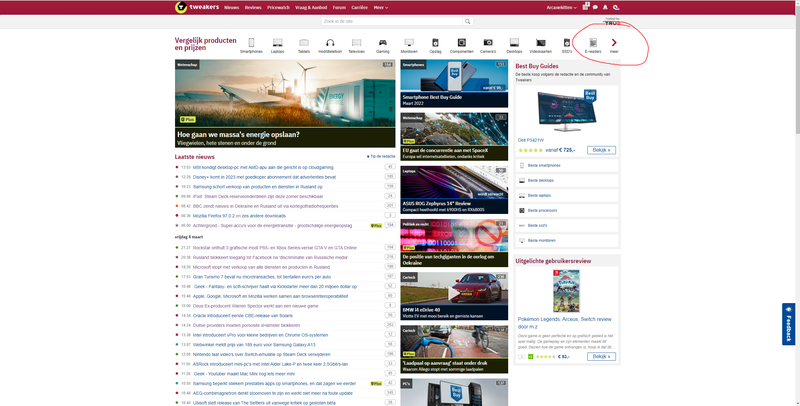Image resolution: width=800 pixels, height=406 pixels.
Task: Show more categories with the meer arrow
Action: tap(614, 45)
